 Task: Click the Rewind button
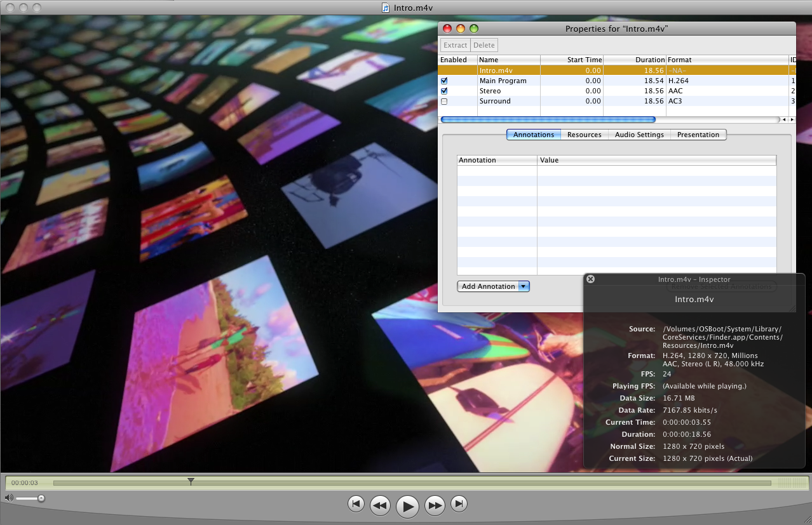380,505
